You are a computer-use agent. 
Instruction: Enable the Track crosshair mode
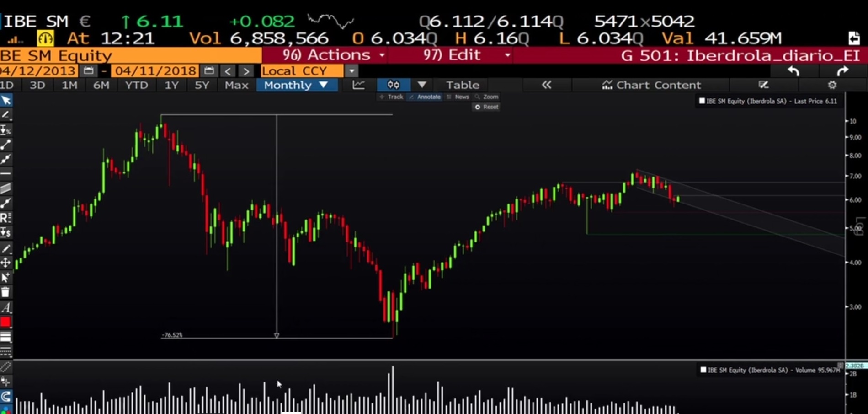pyautogui.click(x=391, y=97)
